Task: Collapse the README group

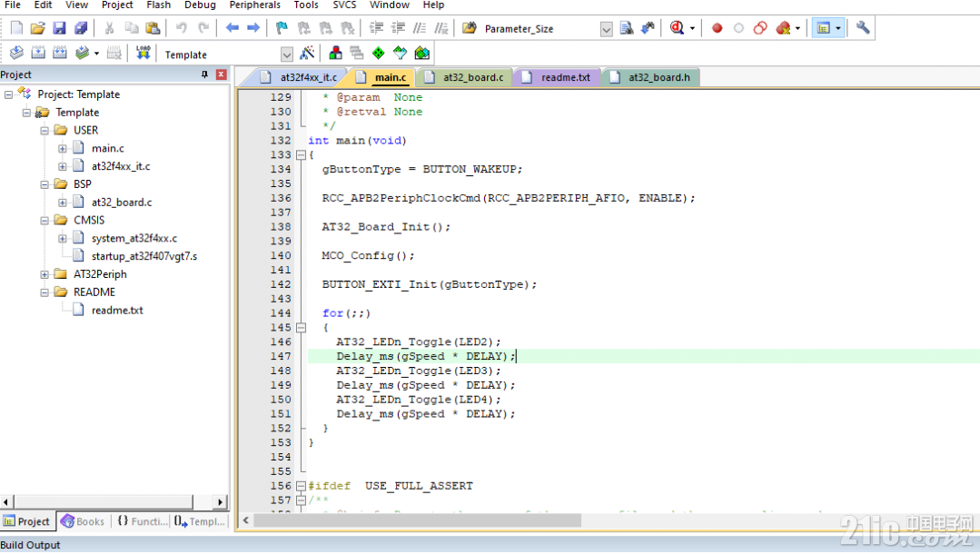Action: click(45, 292)
